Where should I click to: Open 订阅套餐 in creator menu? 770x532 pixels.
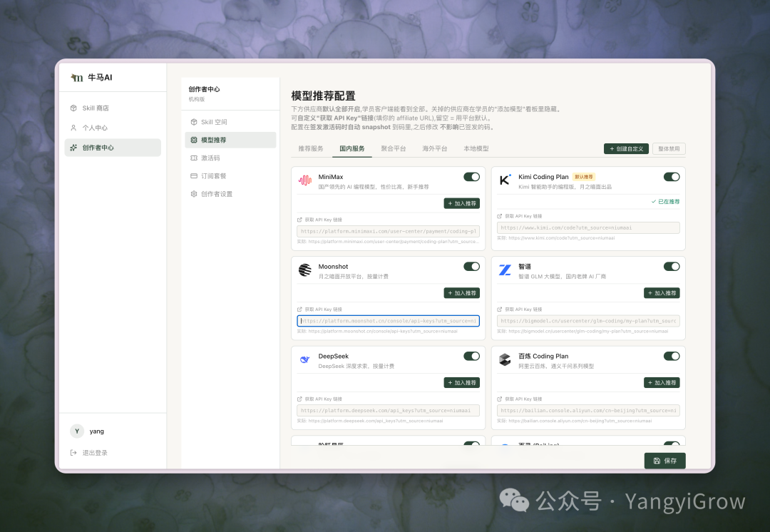pyautogui.click(x=230, y=176)
